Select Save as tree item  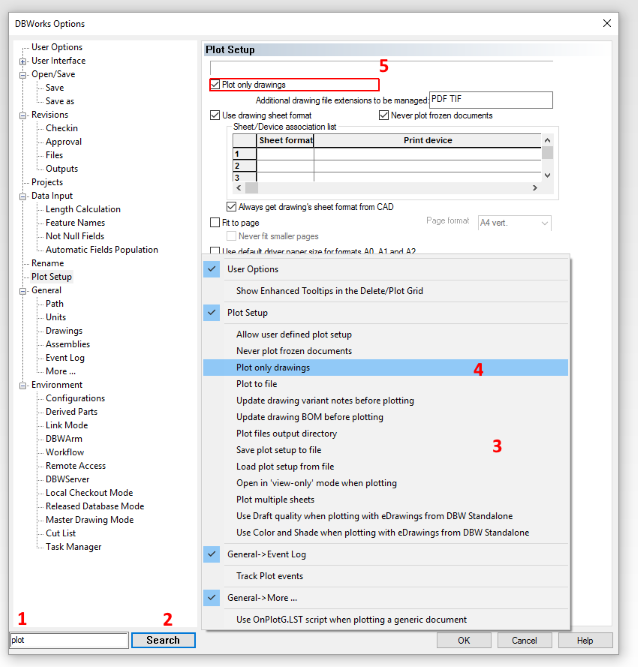click(60, 101)
